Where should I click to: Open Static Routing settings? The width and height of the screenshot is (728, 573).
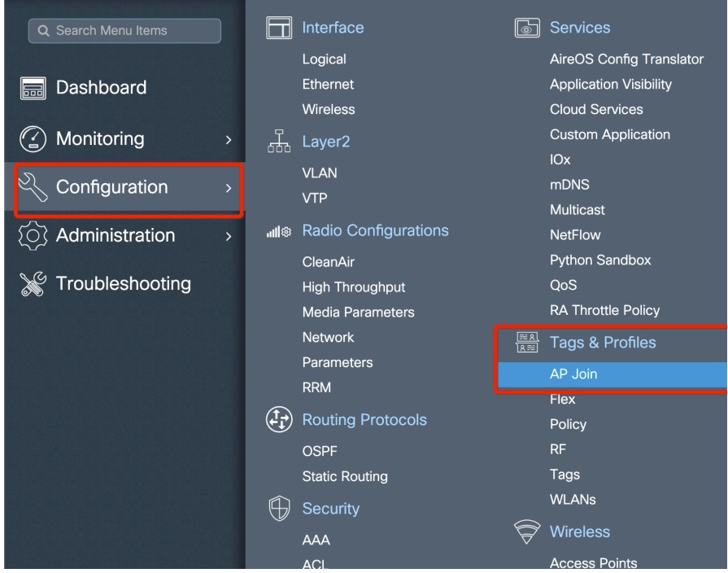344,476
